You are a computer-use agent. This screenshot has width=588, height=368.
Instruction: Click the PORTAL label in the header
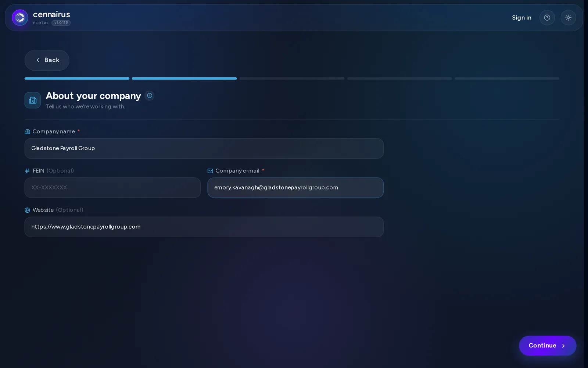pos(41,23)
